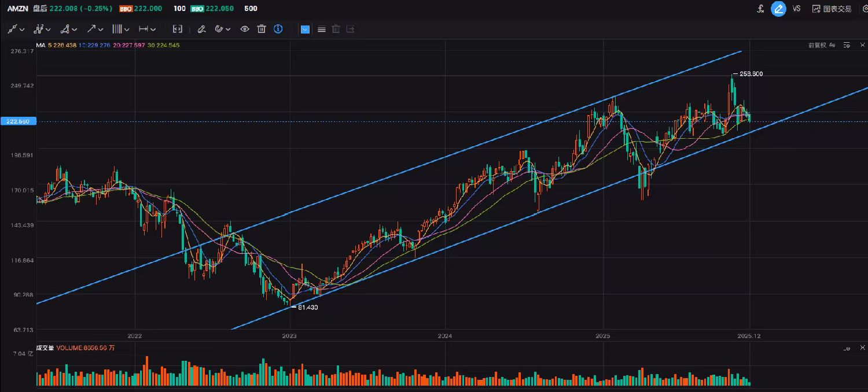The height and width of the screenshot is (392, 868).
Task: Expand the arrow drawing tool dropdown
Action: [x=101, y=29]
